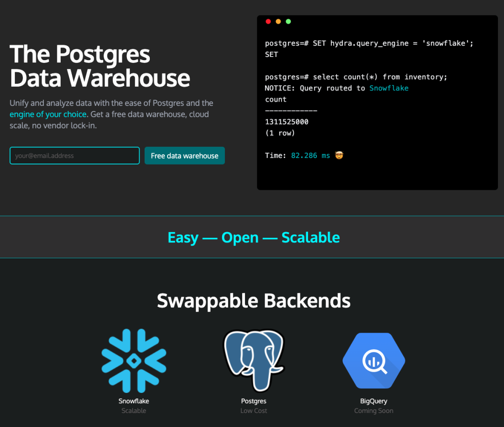The height and width of the screenshot is (427, 504).
Task: Click the '(1 row)' terminal output
Action: [x=280, y=133]
